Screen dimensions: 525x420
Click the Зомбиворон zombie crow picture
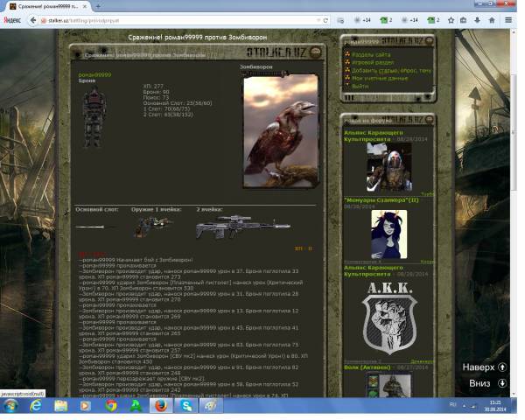pyautogui.click(x=281, y=130)
